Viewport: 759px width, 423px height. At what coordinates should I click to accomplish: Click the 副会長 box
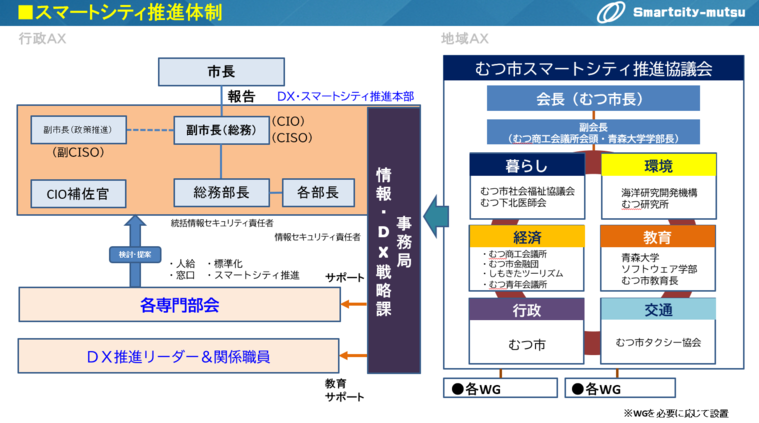[x=593, y=133]
